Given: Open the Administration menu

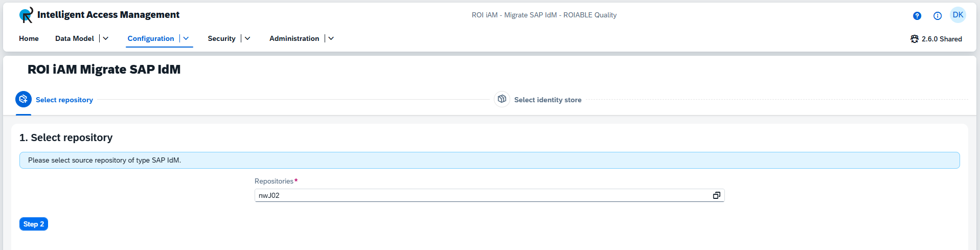Looking at the screenshot, I should [x=294, y=38].
